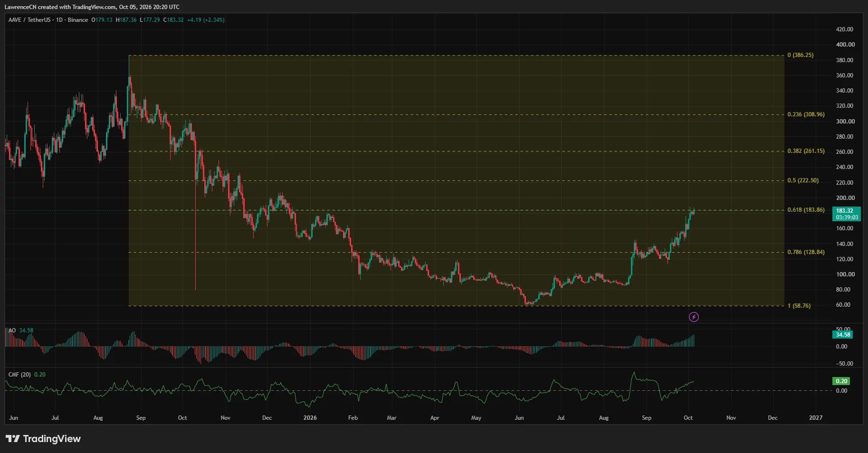Click the 2026 label on time axis
Screen dimensions: 868x453
click(x=310, y=418)
